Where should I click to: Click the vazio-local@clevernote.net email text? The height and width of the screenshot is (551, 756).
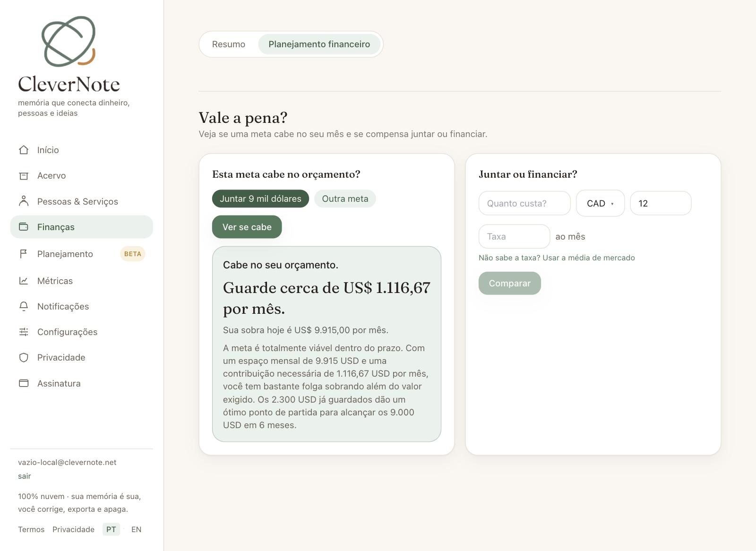pos(67,462)
